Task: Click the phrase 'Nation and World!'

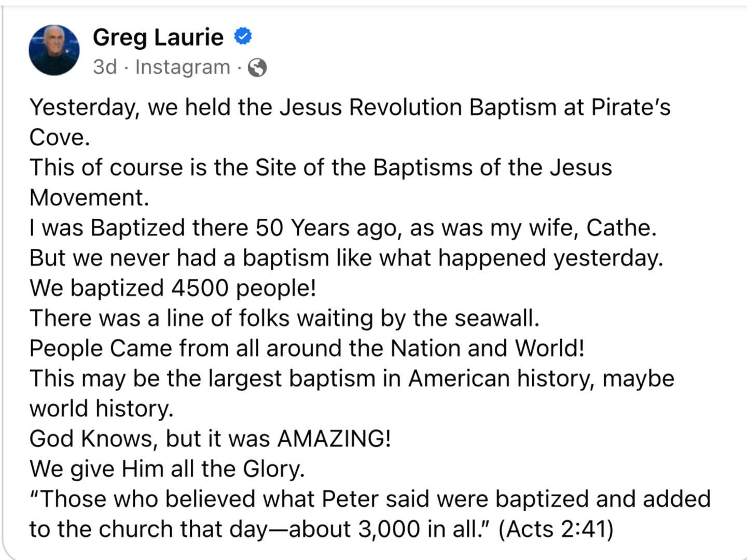Action: coord(488,348)
